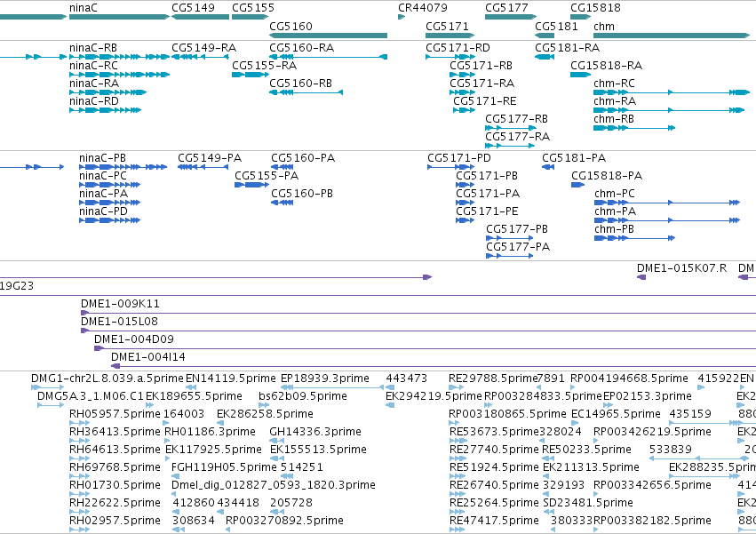This screenshot has height=534, width=756.
Task: Click transcript CG5160-RA
Action: coord(328,57)
